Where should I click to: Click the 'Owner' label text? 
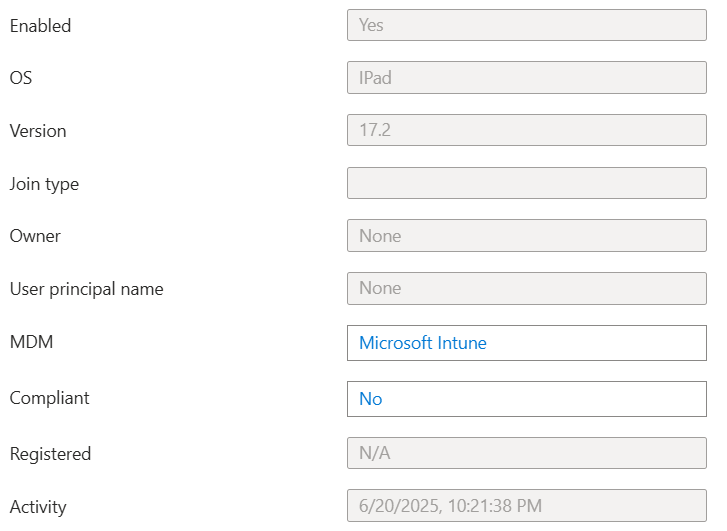coord(35,236)
